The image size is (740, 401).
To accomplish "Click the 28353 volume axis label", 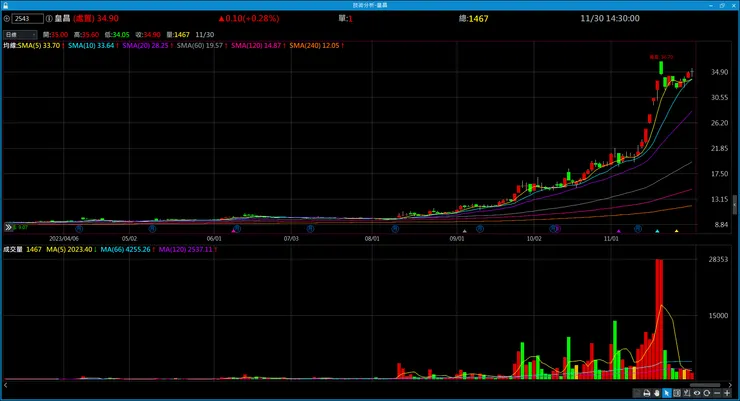I will point(718,259).
